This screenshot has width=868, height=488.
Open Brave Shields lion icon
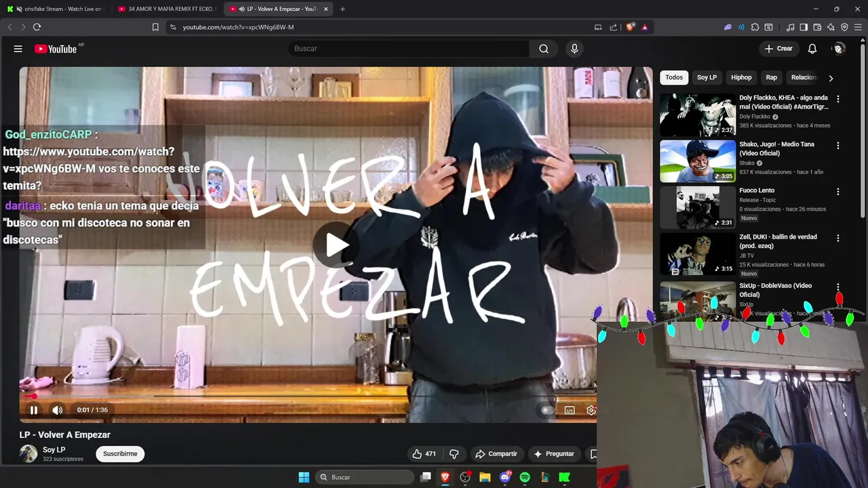631,27
